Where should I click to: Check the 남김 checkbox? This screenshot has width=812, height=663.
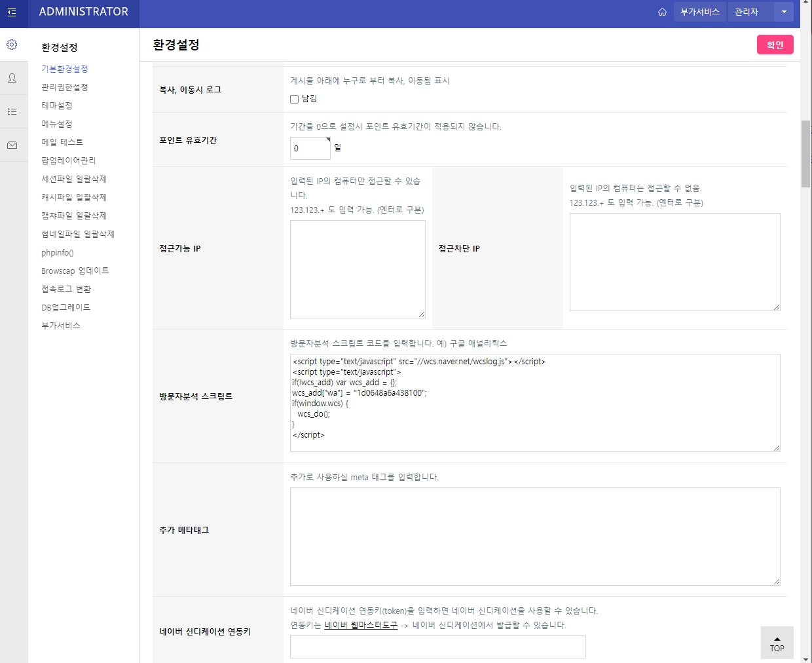(x=295, y=99)
